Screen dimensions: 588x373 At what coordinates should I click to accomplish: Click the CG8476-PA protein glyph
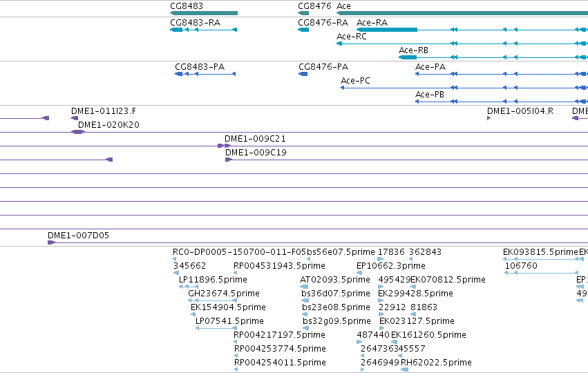(x=303, y=74)
